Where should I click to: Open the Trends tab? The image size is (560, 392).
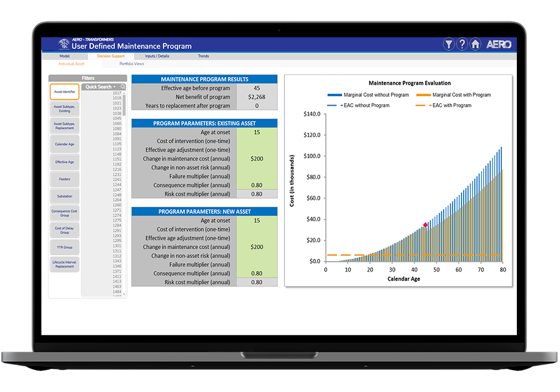click(204, 56)
